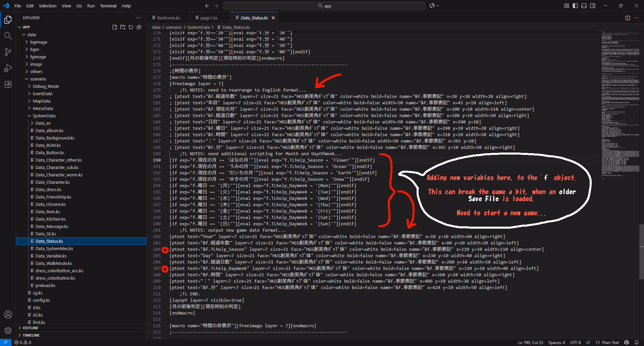Collapse all folders in Explorer
Image resolution: width=644 pixels, height=346 pixels.
click(139, 27)
